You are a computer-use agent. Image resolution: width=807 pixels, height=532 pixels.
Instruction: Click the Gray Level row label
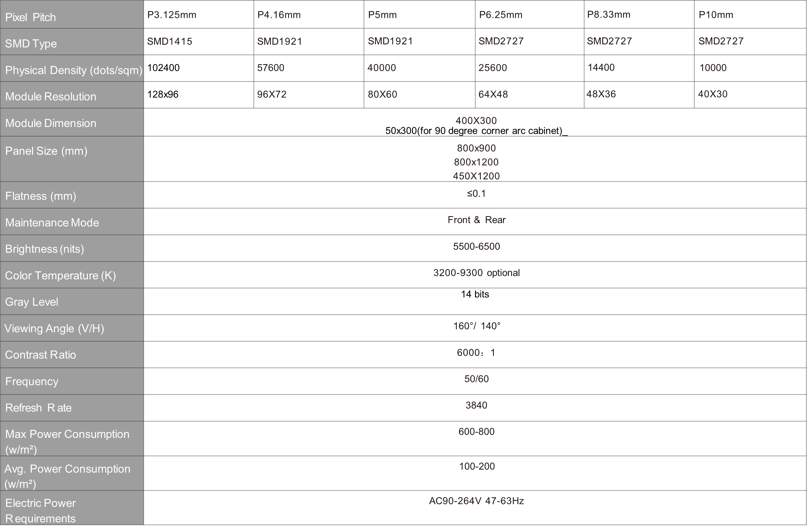click(x=32, y=302)
